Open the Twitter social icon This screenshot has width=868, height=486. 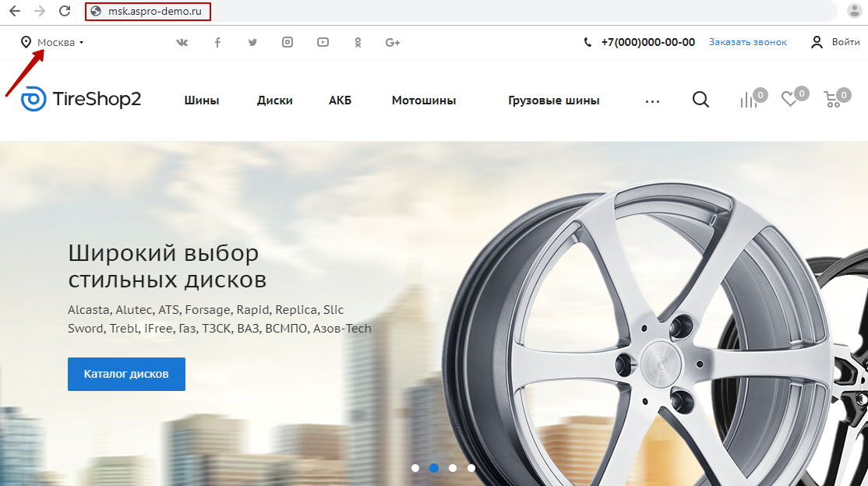(x=252, y=43)
